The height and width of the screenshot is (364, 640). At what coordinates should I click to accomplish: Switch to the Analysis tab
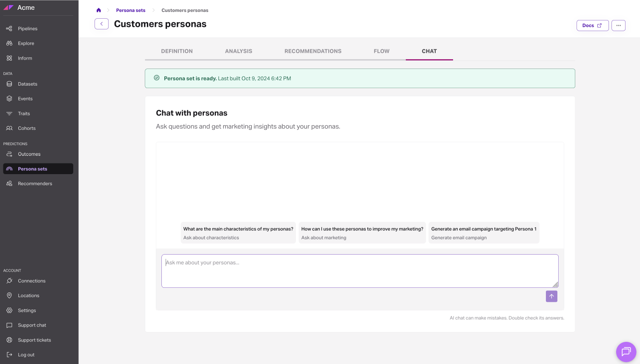coord(238,51)
